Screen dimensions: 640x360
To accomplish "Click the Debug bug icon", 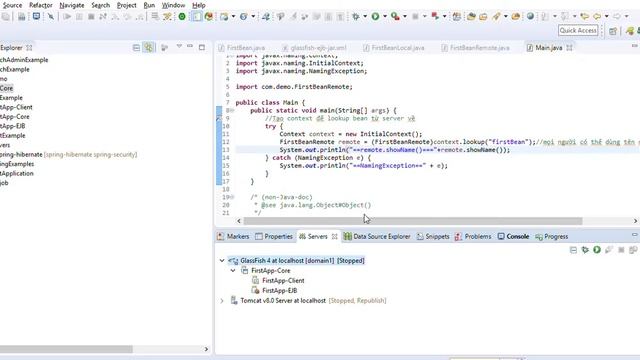I will point(356,17).
